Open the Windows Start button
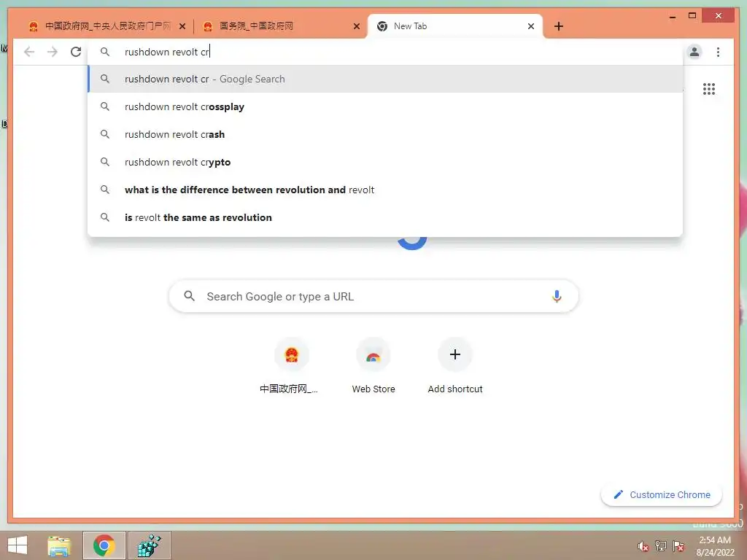This screenshot has width=747, height=560. click(18, 545)
